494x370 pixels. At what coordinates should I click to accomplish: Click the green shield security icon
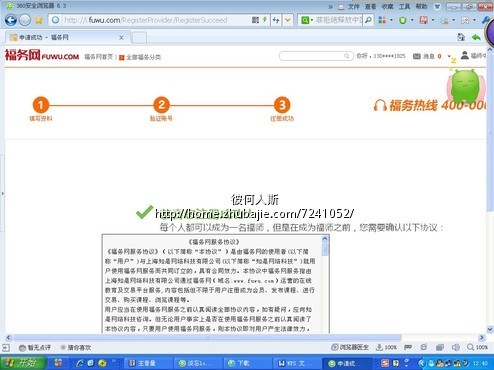pos(403,20)
